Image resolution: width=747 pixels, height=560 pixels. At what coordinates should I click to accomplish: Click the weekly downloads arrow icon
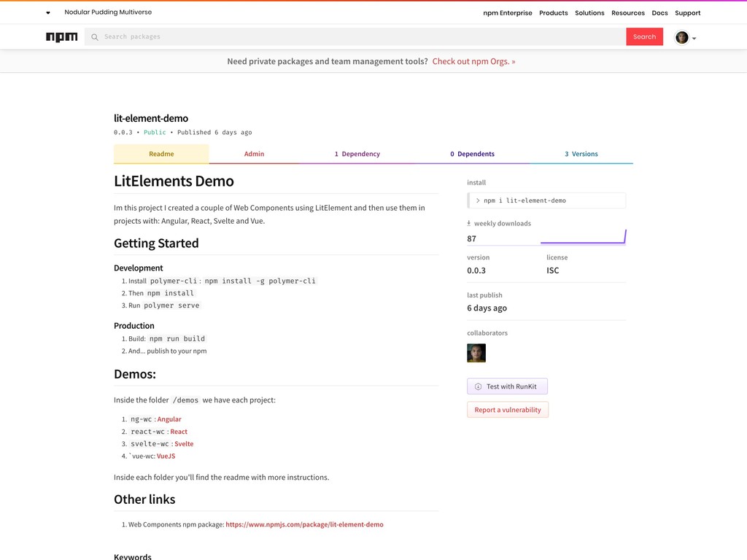coord(469,223)
